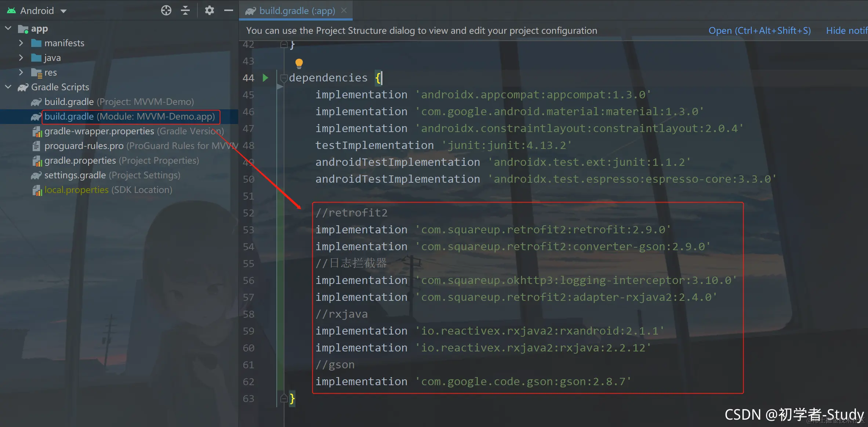
Task: Run dependencies via the green gutter arrow
Action: coord(265,78)
